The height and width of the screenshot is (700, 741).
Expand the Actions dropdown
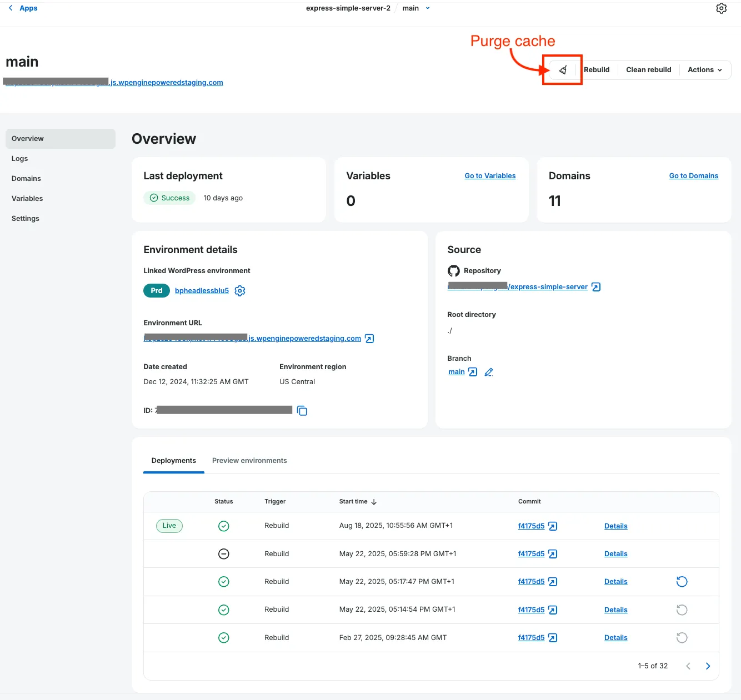704,69
